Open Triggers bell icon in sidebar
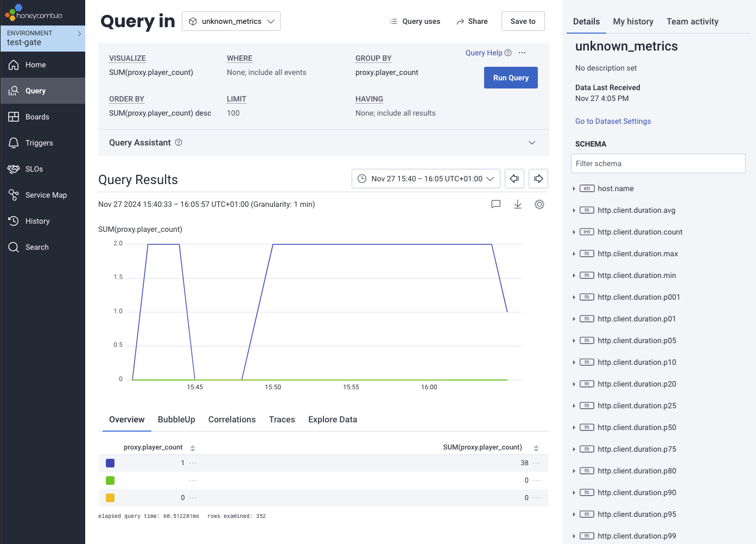756x544 pixels. click(14, 143)
